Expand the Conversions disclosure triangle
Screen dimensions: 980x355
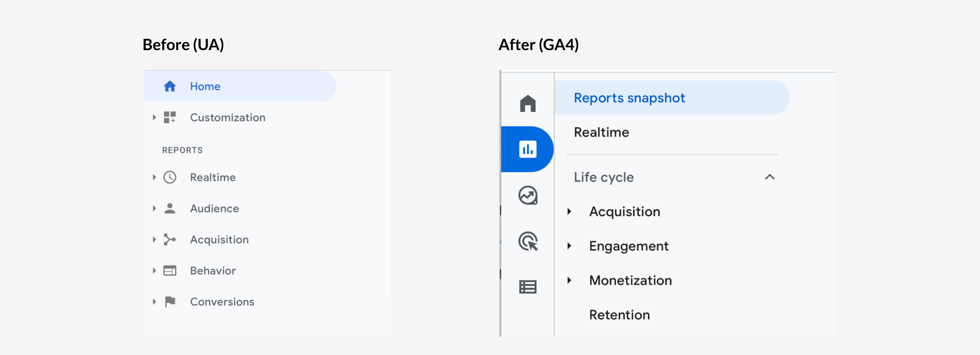(x=154, y=302)
